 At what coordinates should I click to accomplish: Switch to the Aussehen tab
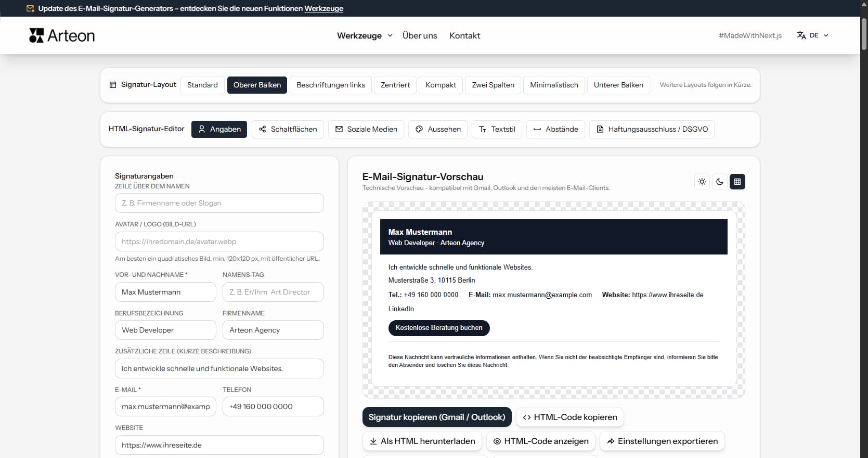(x=438, y=129)
